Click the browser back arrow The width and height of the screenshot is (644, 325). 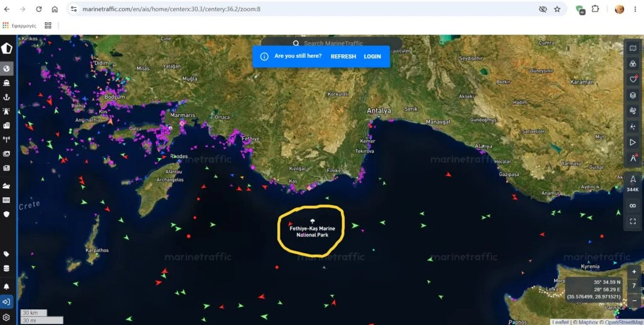(x=7, y=9)
